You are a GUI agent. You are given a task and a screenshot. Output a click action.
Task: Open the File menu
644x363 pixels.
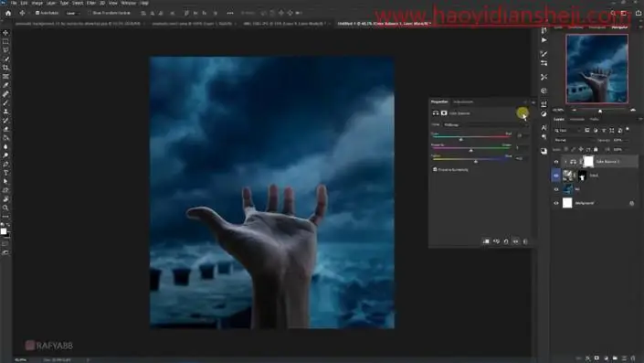pyautogui.click(x=14, y=3)
